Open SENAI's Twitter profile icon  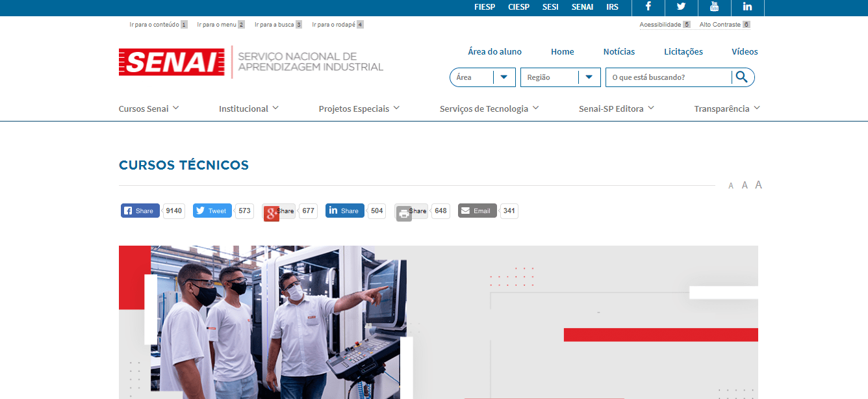coord(681,8)
